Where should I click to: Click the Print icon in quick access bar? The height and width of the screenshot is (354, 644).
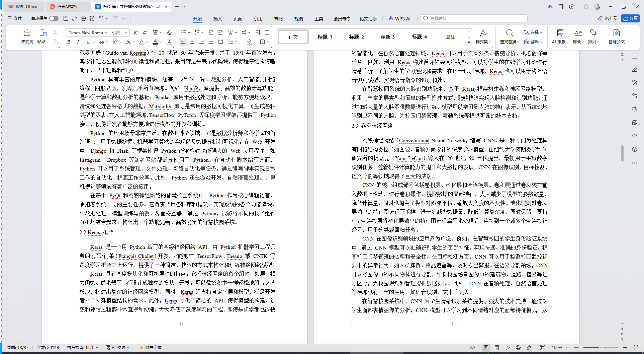tap(83, 18)
